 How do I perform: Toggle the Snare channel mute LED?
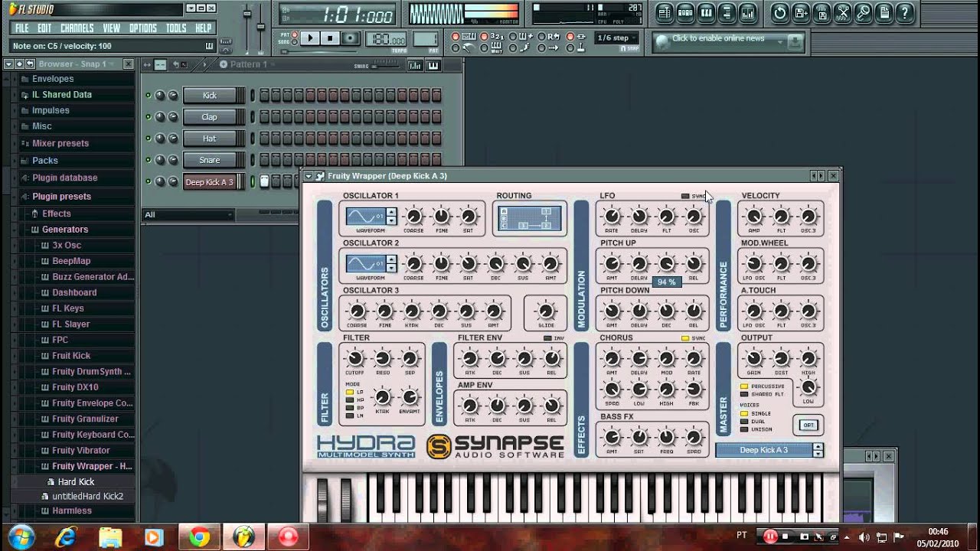pyautogui.click(x=149, y=160)
